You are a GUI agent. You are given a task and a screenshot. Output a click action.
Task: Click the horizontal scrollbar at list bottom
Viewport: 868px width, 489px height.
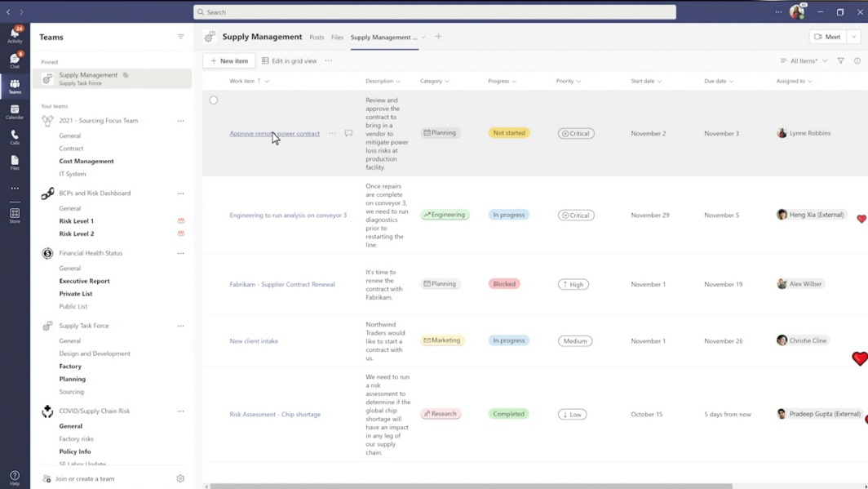point(471,487)
